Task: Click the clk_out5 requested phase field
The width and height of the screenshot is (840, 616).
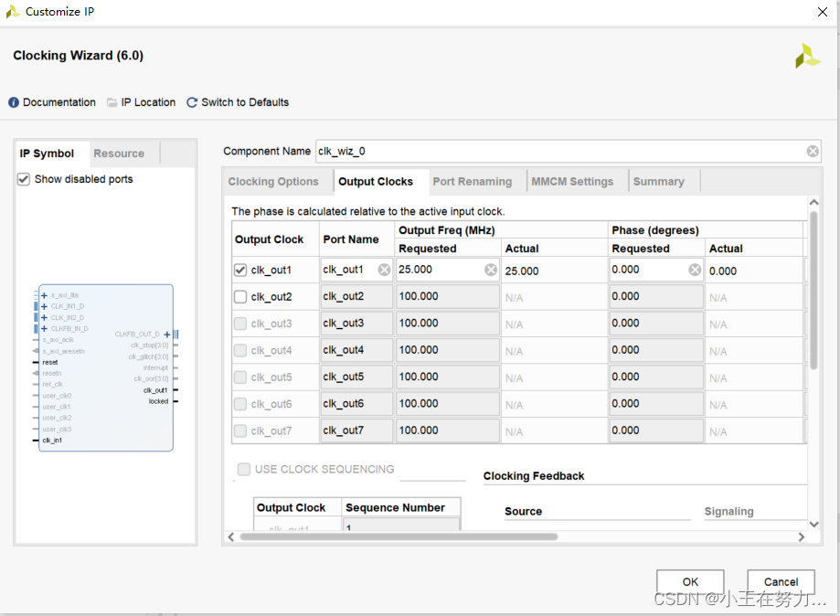Action: 656,377
